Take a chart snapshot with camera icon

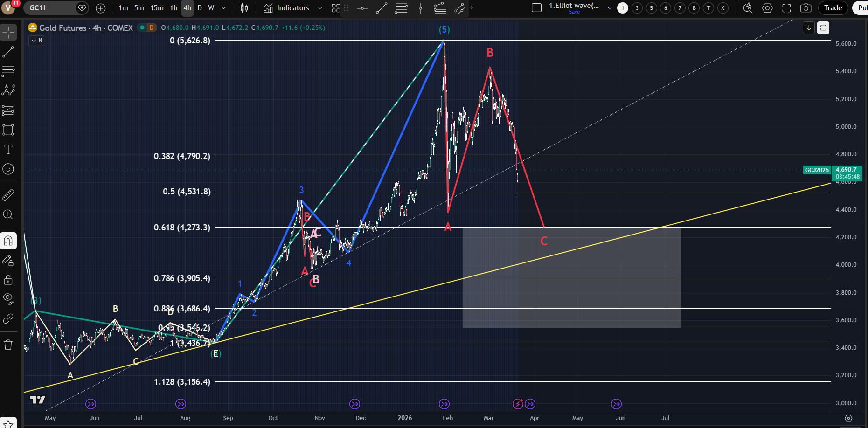point(806,8)
